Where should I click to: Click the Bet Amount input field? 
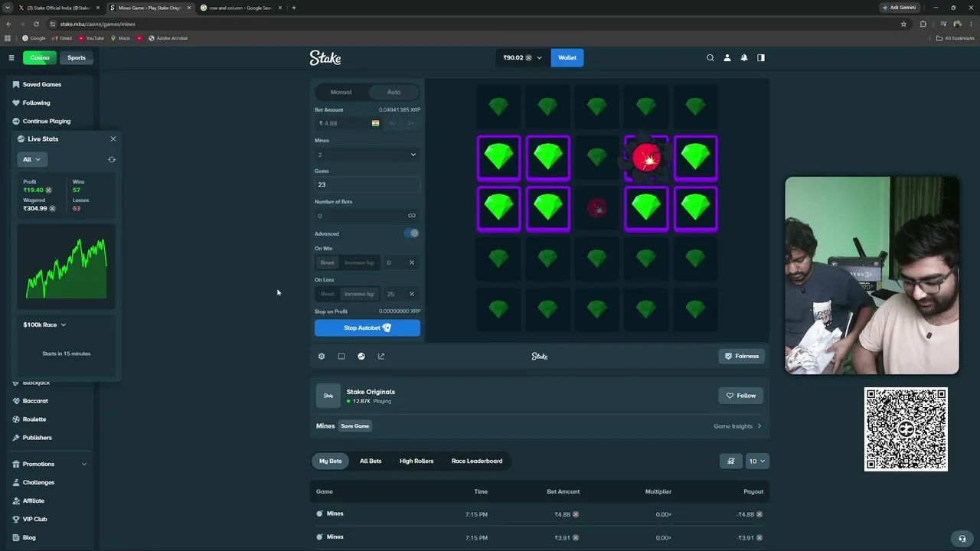coord(349,123)
